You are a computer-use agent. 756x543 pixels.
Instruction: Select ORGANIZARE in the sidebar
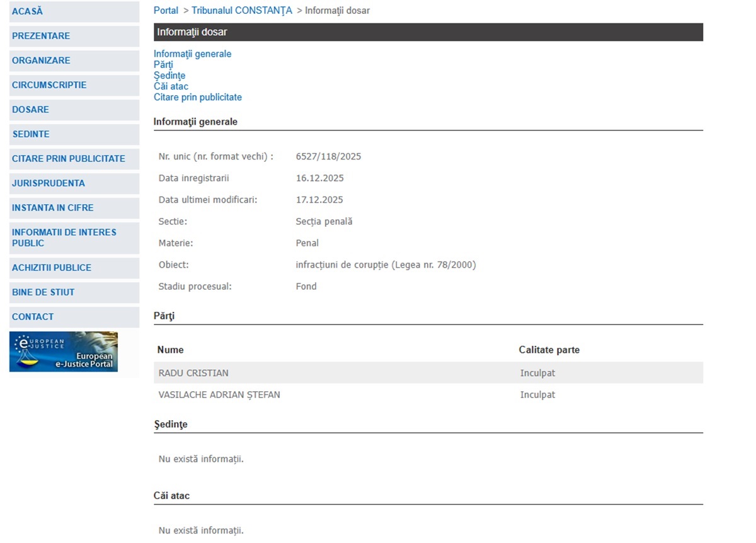click(x=74, y=60)
